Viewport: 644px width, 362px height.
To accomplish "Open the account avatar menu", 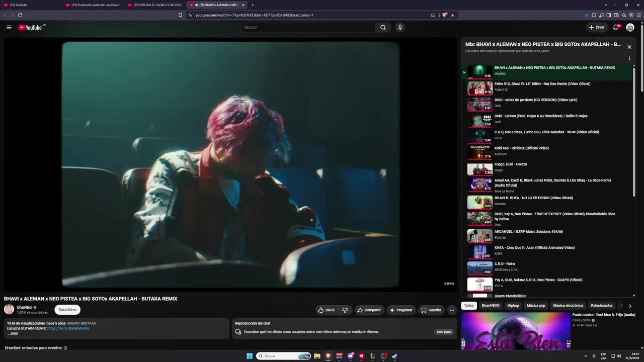I will (x=630, y=27).
